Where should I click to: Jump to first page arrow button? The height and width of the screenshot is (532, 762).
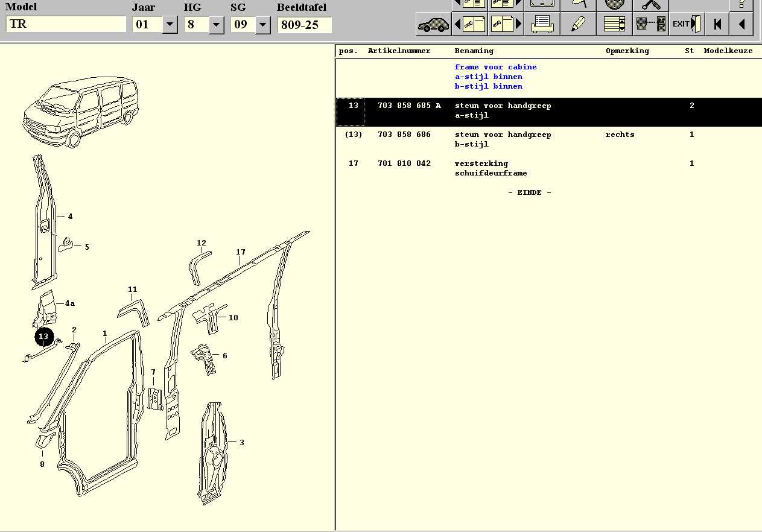pos(717,25)
